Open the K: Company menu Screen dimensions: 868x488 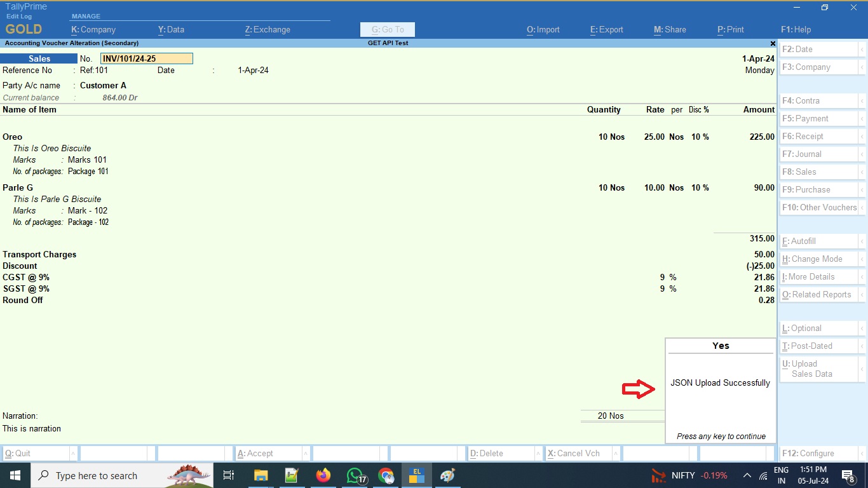click(93, 30)
